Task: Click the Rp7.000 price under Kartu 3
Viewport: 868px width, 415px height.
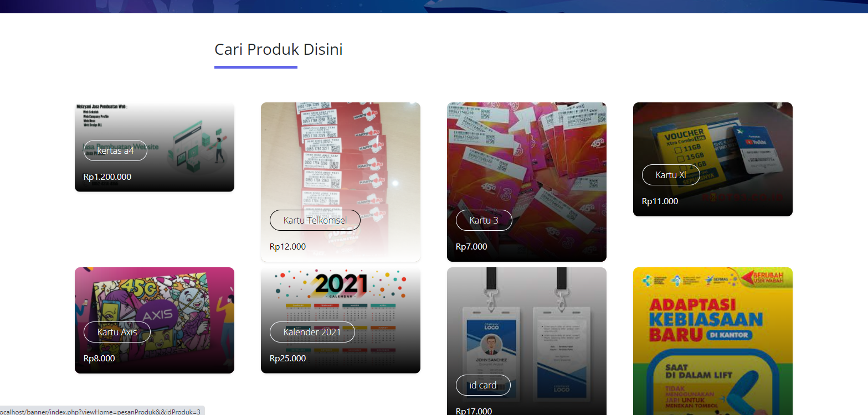Action: (471, 247)
